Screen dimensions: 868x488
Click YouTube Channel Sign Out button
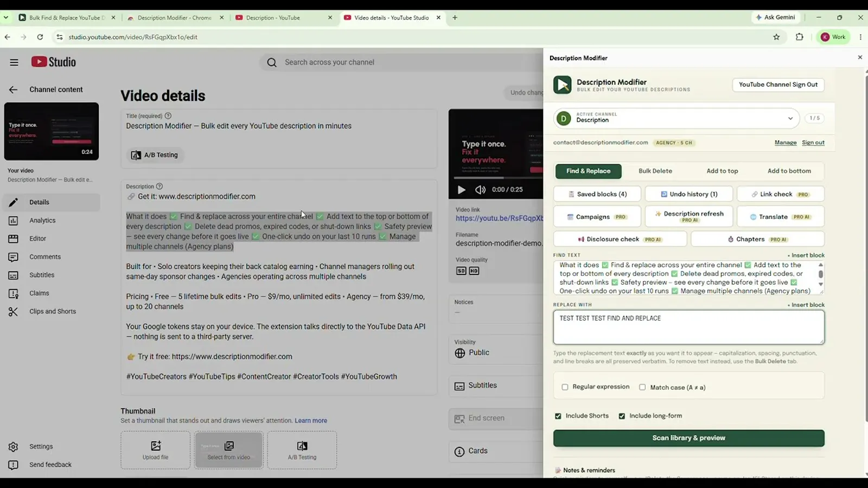click(x=778, y=85)
